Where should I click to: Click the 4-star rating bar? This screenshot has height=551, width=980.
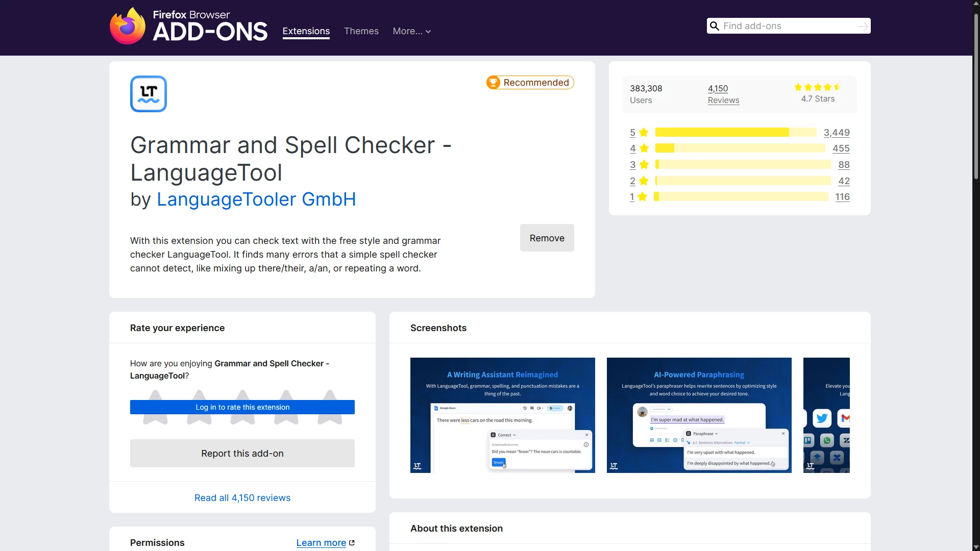740,148
